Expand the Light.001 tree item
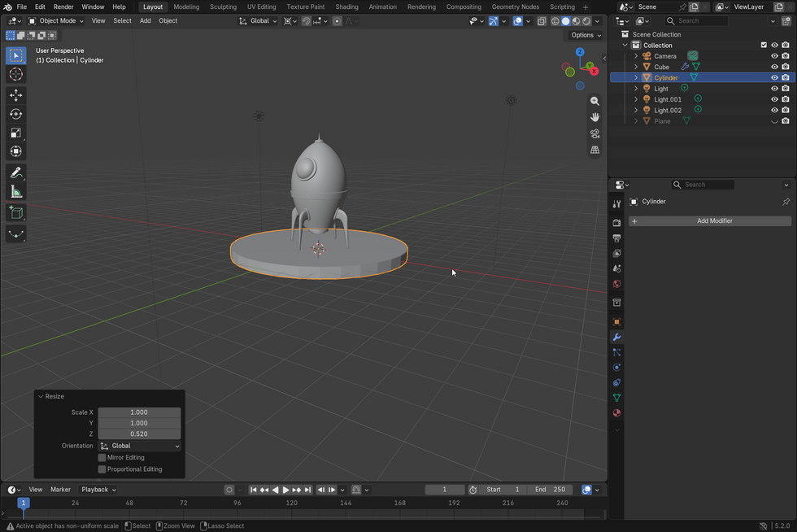 coord(636,99)
